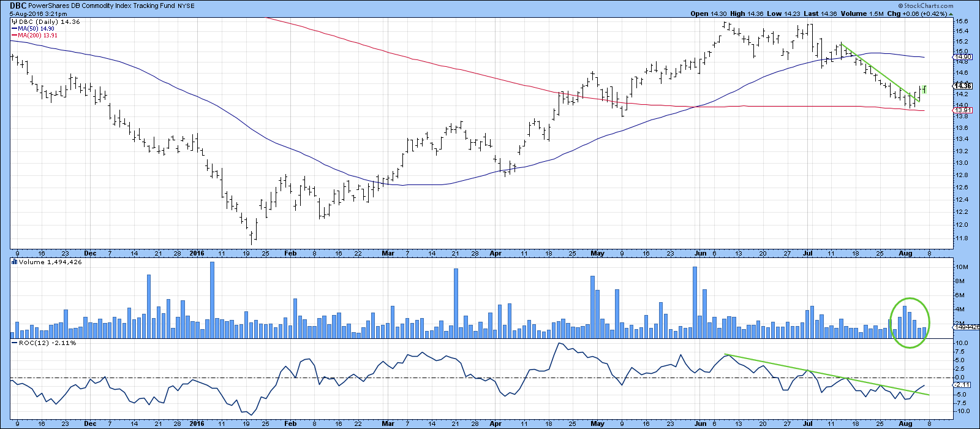Click the Low 14.23 quote value
Image resolution: width=980 pixels, height=429 pixels.
[x=783, y=13]
